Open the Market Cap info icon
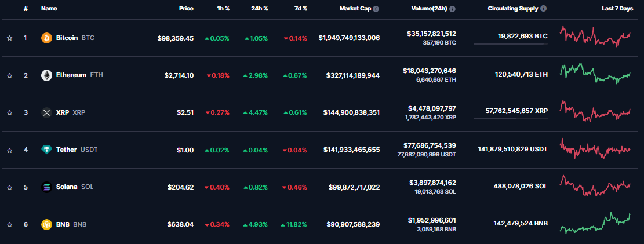 tap(376, 9)
